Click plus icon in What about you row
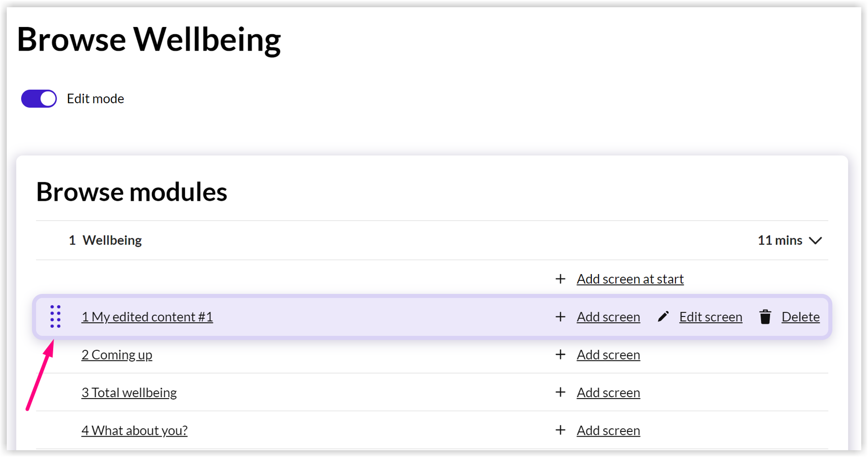This screenshot has width=868, height=457. point(560,430)
